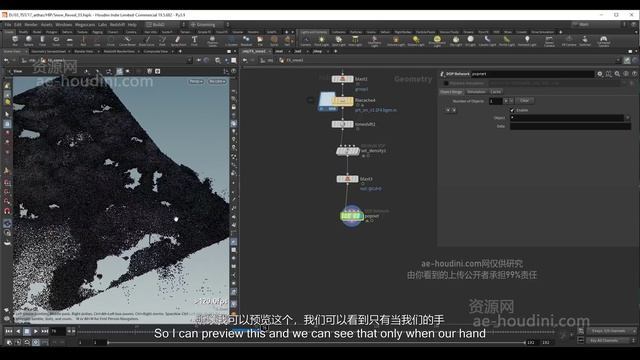Viewport: 640px width, 360px height.
Task: Add a VR Camera from the shelf
Action: tap(569, 41)
